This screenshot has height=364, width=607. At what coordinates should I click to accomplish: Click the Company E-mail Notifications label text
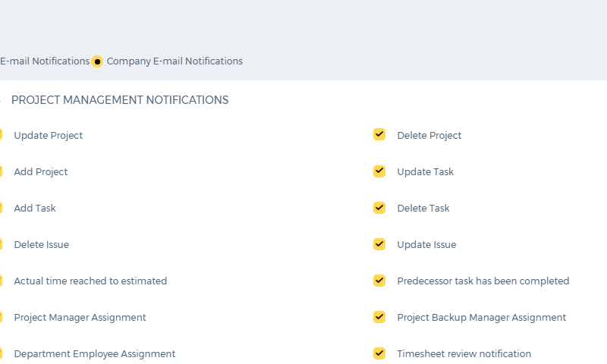click(175, 61)
